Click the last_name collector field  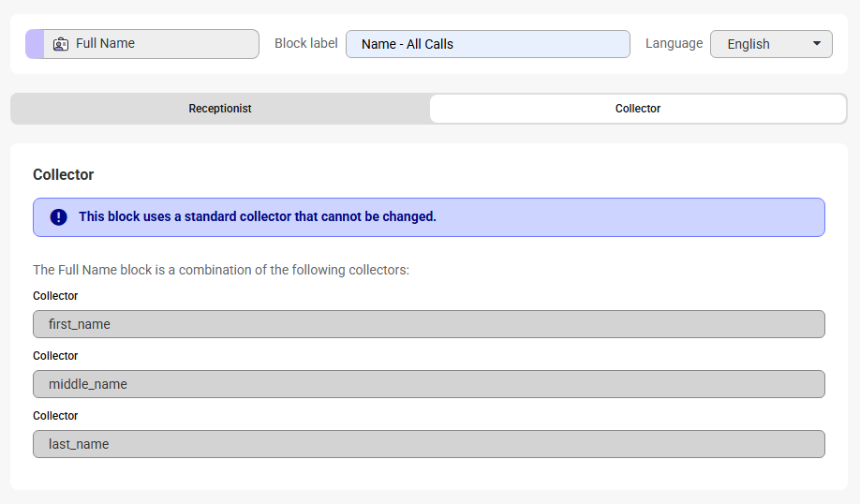(428, 444)
